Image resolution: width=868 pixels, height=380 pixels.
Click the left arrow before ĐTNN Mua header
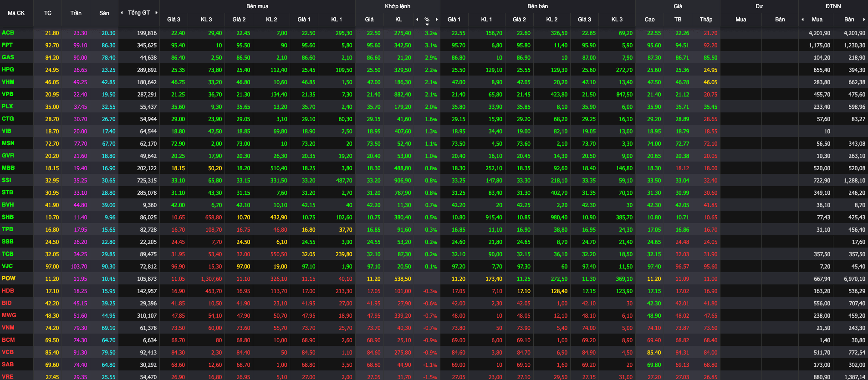point(802,20)
